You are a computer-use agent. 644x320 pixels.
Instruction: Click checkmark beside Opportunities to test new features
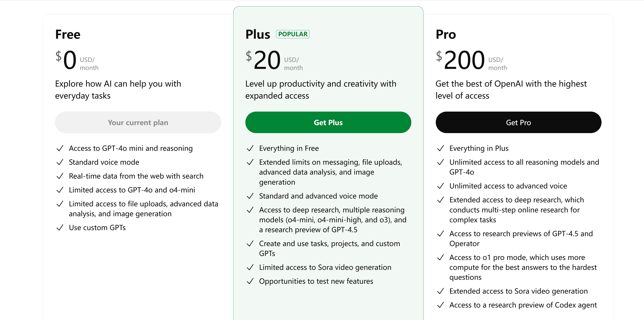[x=250, y=281]
